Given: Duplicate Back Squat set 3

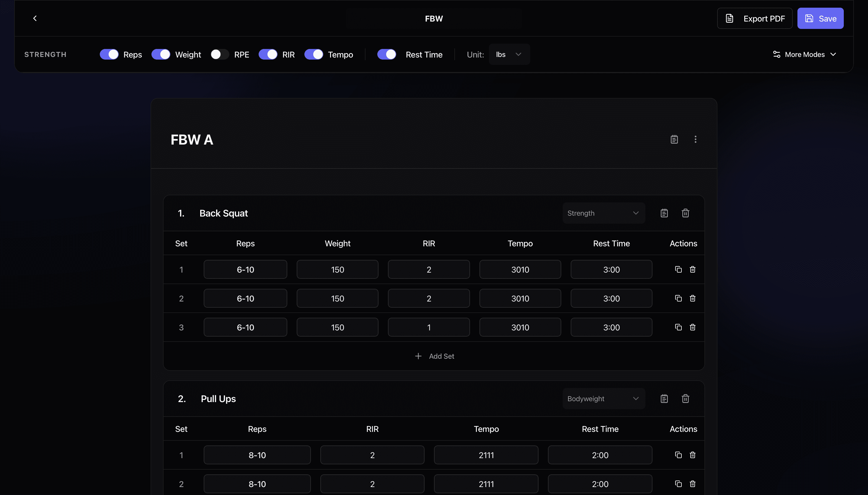Looking at the screenshot, I should pyautogui.click(x=678, y=327).
